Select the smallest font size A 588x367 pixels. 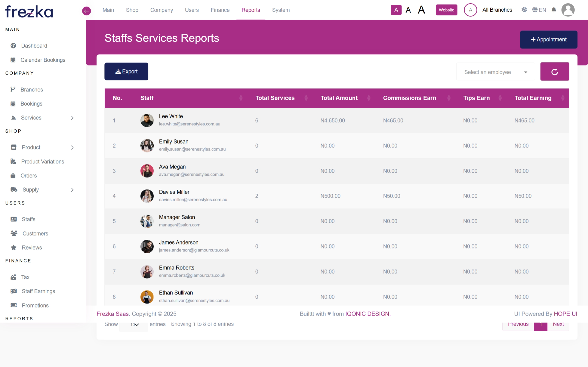point(396,10)
